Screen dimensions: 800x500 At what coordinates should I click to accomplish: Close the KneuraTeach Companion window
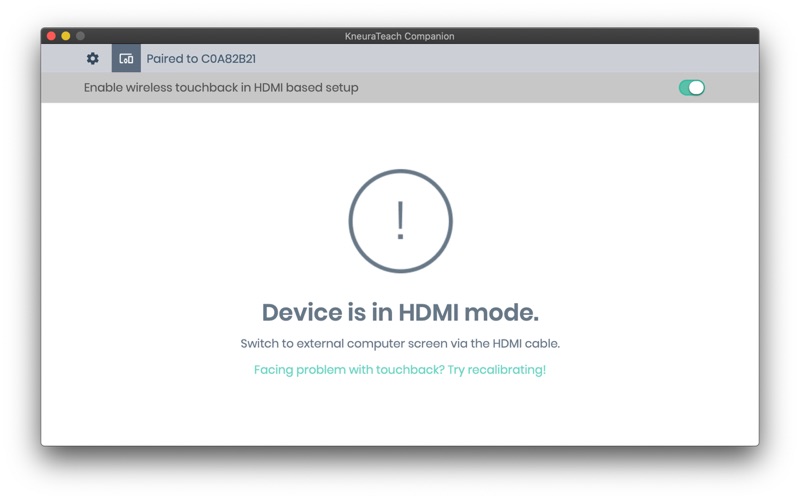[51, 36]
